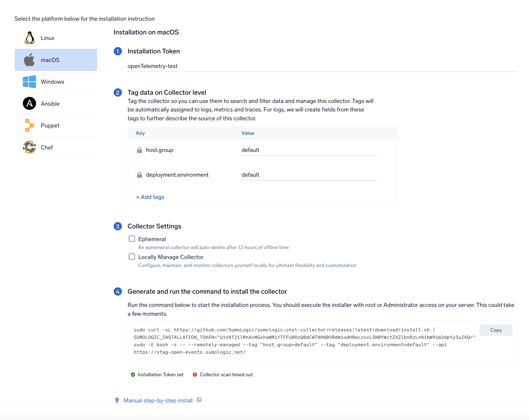Screen dimensions: 529x420
Task: Click the lock icon beside deployment.environment
Action: point(140,175)
